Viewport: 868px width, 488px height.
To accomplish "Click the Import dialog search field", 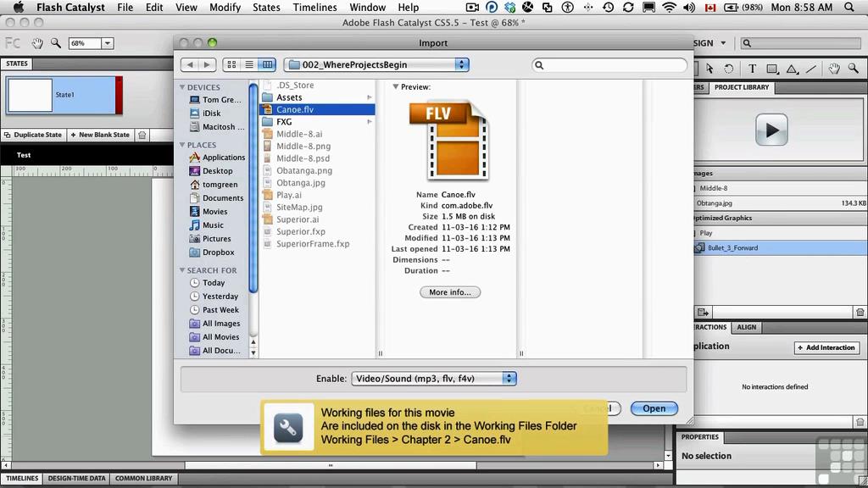I will [x=609, y=64].
